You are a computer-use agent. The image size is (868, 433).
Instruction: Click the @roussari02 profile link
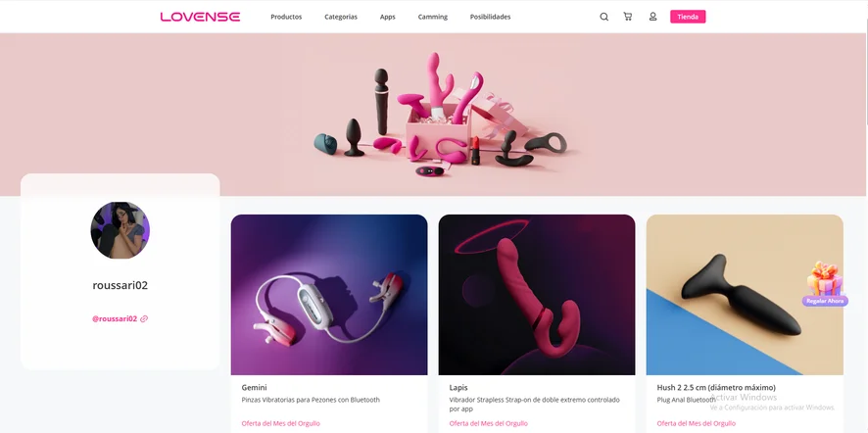tap(115, 319)
